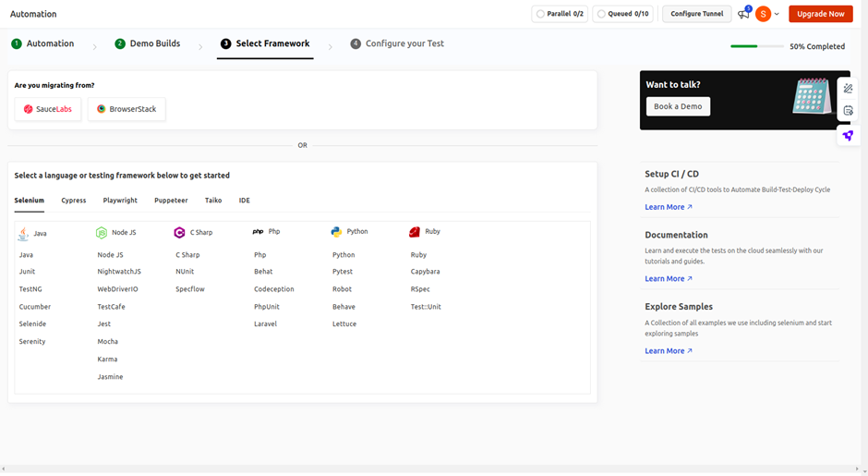Open the Playwright framework tab
This screenshot has height=476, width=868.
(120, 201)
